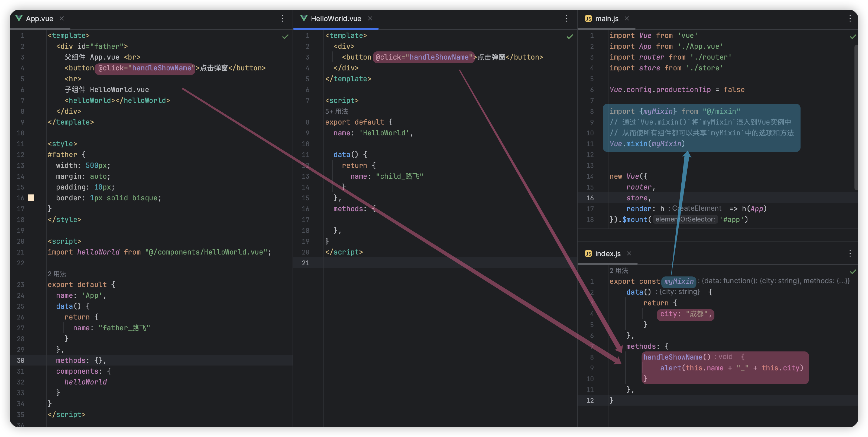The width and height of the screenshot is (868, 437).
Task: Open the main.js pane's three-dot options menu
Action: tap(850, 18)
